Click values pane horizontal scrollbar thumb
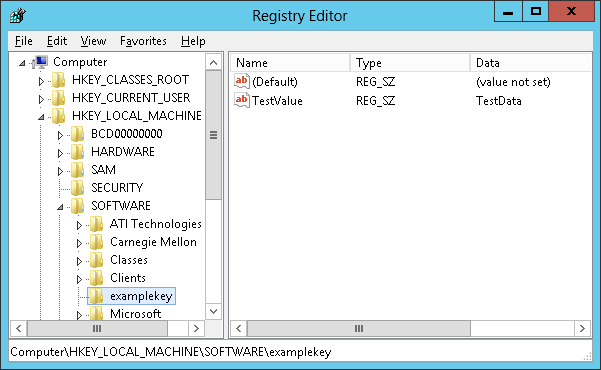Viewport: 601px width, 370px height. [359, 329]
